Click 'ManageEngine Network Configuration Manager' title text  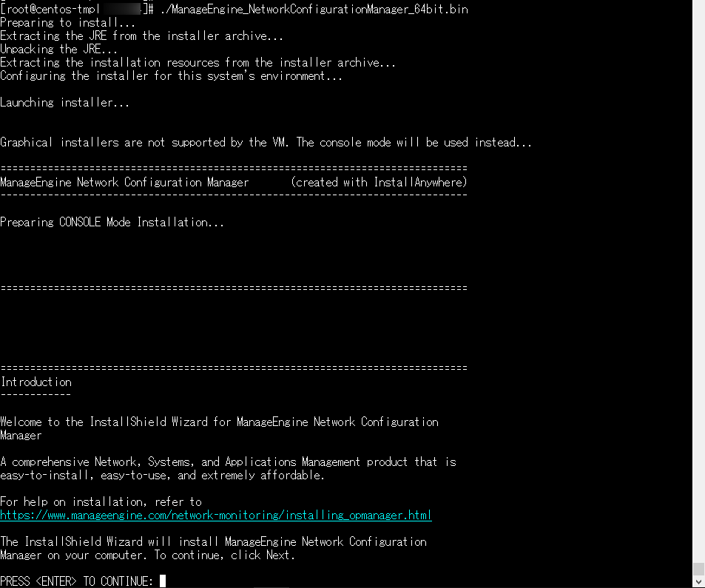(x=124, y=182)
